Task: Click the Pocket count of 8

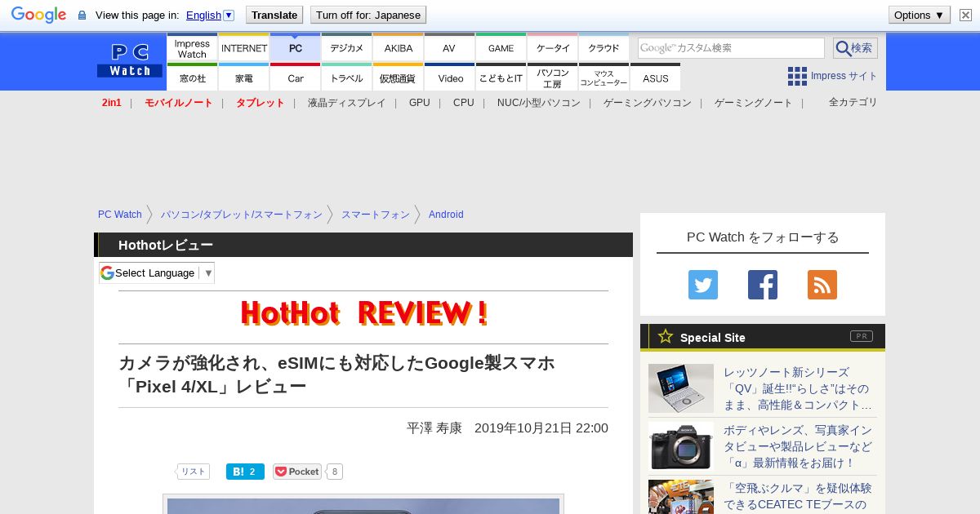Action: tap(334, 472)
